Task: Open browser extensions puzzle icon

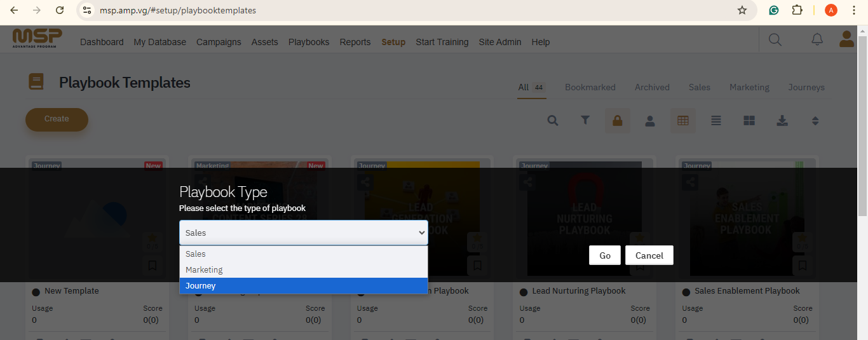Action: (x=797, y=10)
